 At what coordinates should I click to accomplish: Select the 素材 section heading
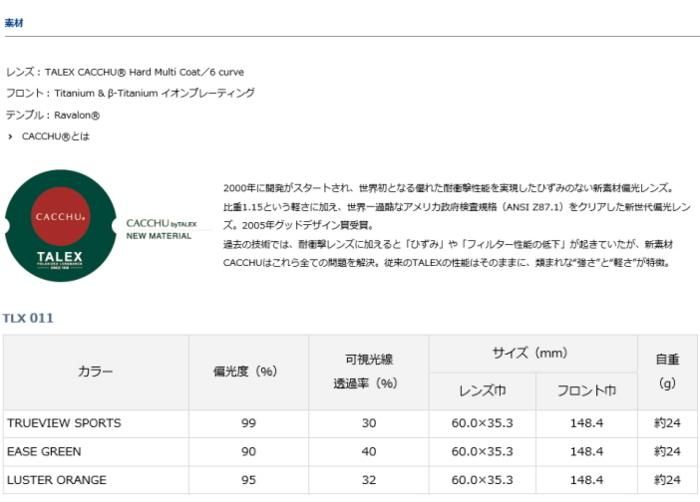pos(14,21)
